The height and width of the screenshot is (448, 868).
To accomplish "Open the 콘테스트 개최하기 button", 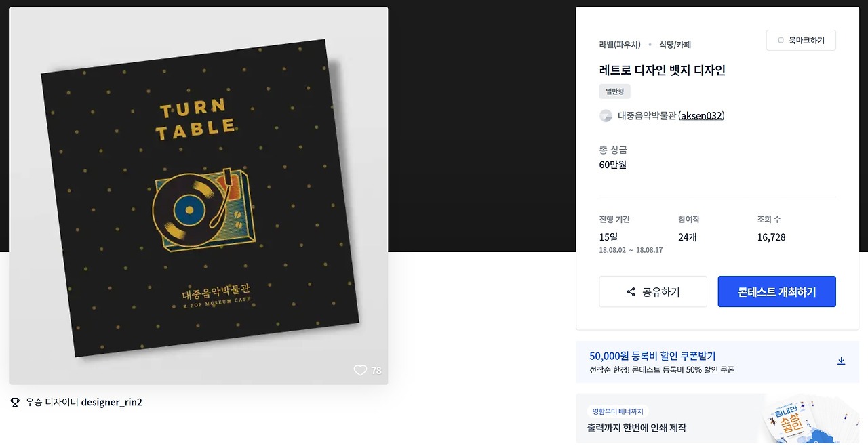I will tap(776, 291).
